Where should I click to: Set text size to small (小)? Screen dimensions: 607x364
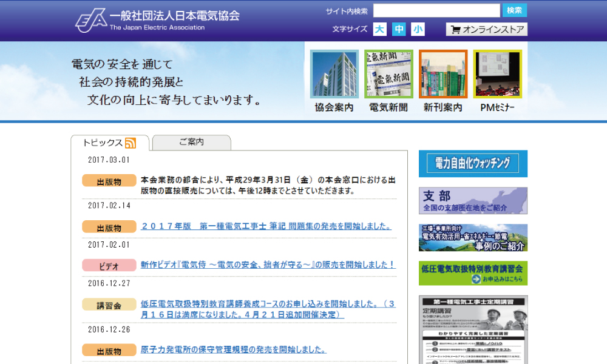tap(418, 29)
